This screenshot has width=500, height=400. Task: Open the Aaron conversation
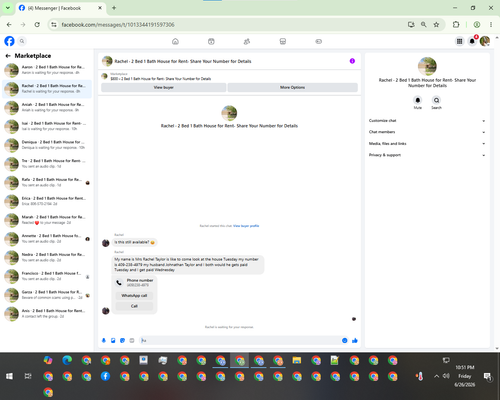pos(47,70)
